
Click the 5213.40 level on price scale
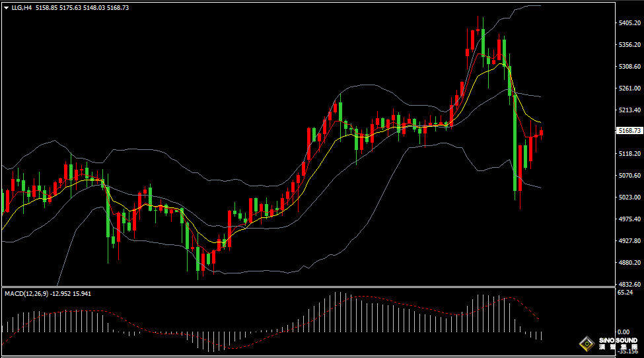pyautogui.click(x=629, y=110)
